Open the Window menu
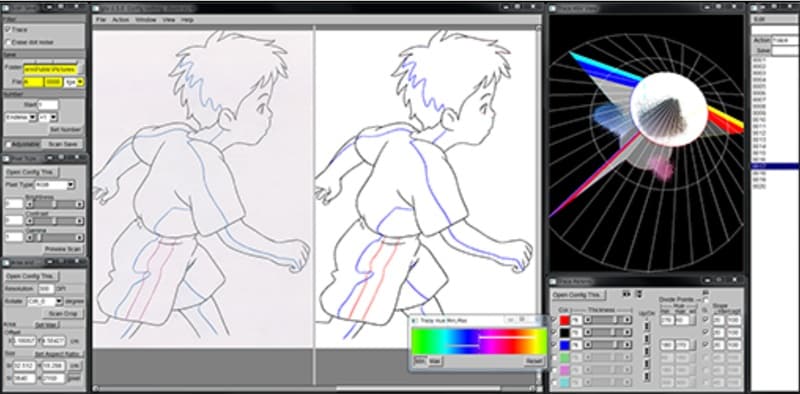 [x=145, y=19]
